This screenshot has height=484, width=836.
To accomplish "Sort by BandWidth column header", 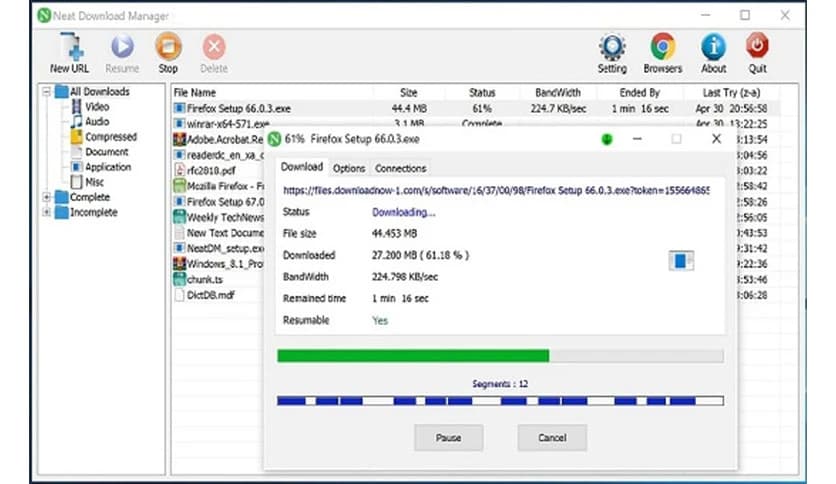I will 558,93.
